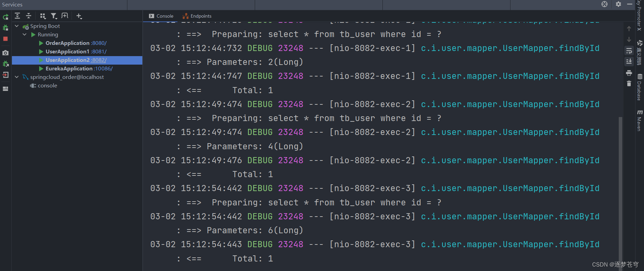
Task: Collapse the Running group
Action: point(25,34)
